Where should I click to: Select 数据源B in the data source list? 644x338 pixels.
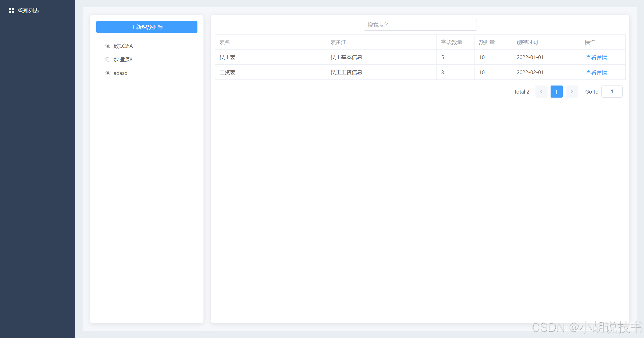pos(123,60)
